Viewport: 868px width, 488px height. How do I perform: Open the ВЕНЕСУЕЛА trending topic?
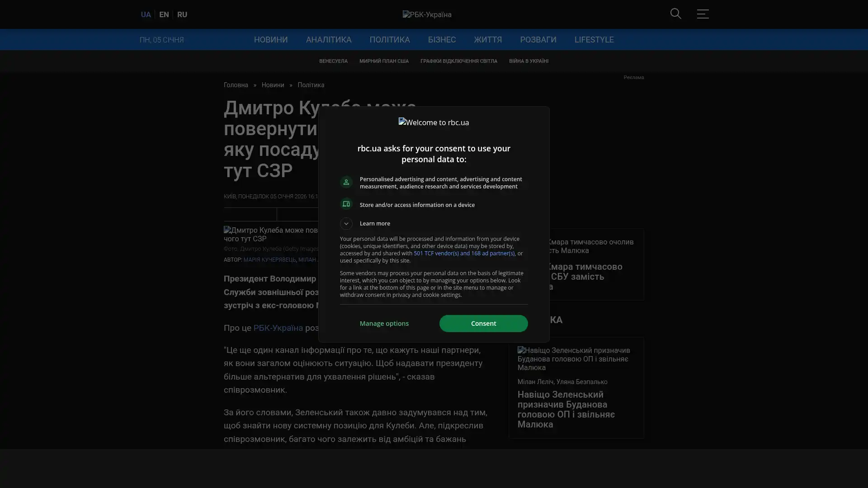tap(333, 61)
